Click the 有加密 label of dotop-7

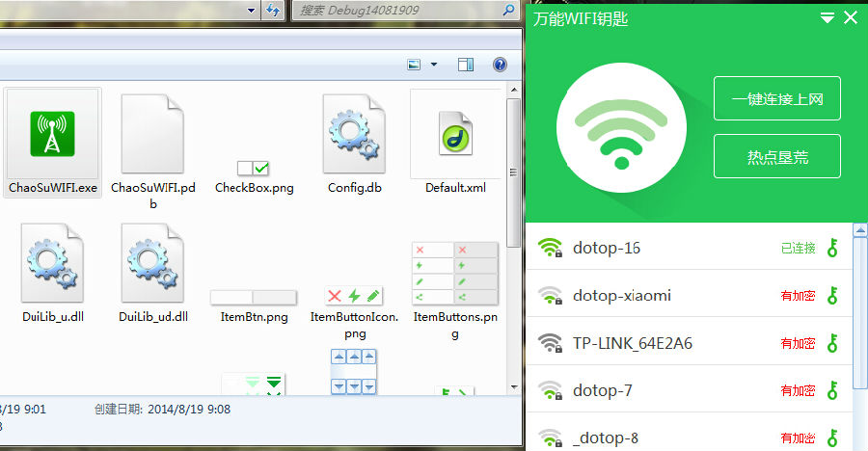click(799, 390)
